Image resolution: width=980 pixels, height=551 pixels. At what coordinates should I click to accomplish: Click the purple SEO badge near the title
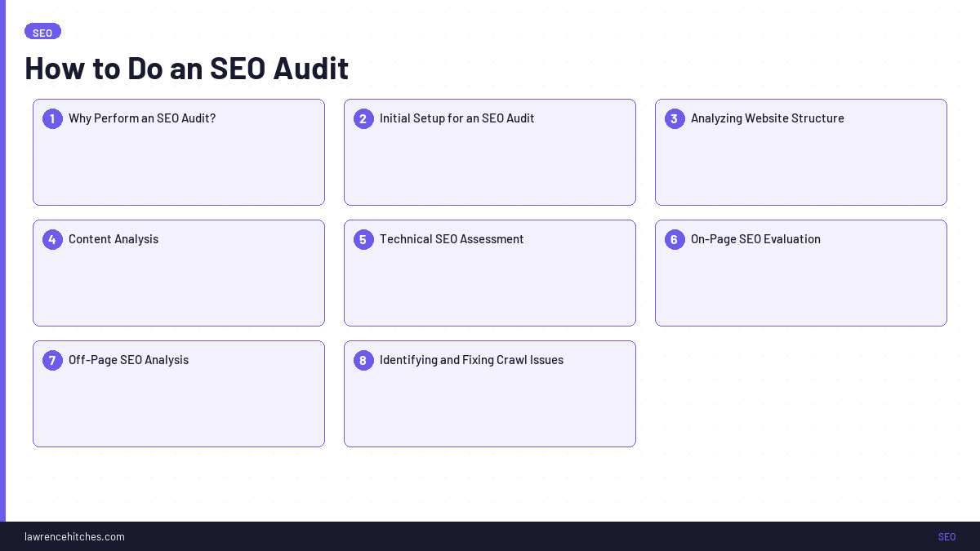[x=42, y=32]
